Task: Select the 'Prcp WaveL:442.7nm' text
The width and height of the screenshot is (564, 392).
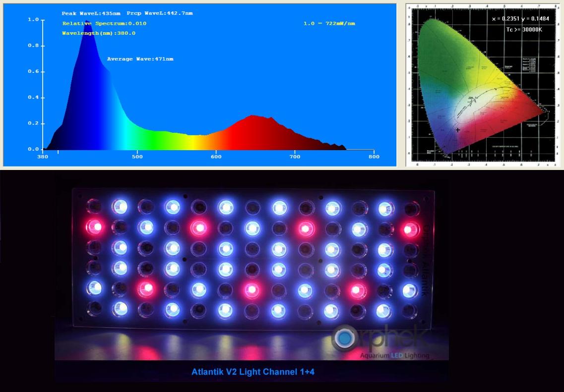Action: click(160, 13)
